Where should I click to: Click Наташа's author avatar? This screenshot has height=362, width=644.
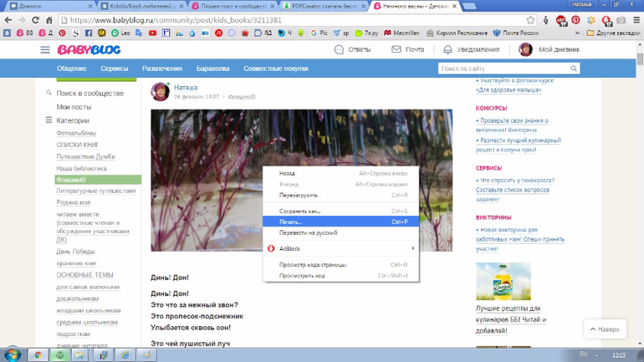[x=160, y=92]
